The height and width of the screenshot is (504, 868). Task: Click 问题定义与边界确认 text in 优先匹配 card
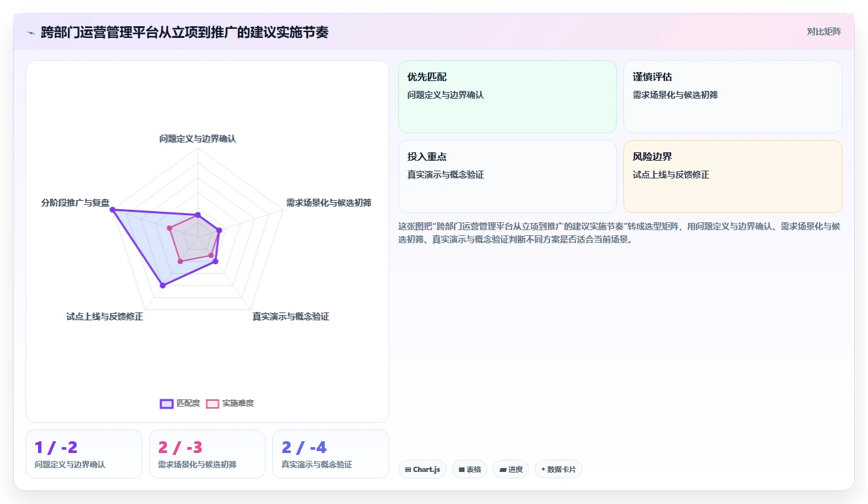[x=445, y=95]
